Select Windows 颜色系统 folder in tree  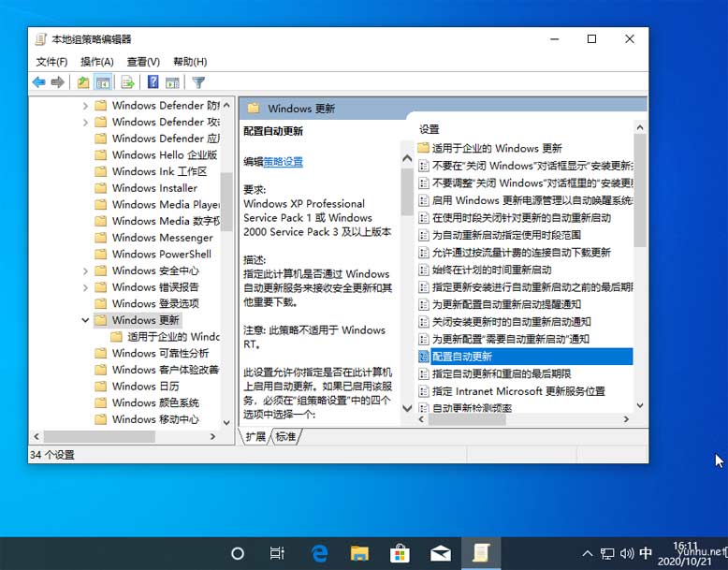point(147,402)
